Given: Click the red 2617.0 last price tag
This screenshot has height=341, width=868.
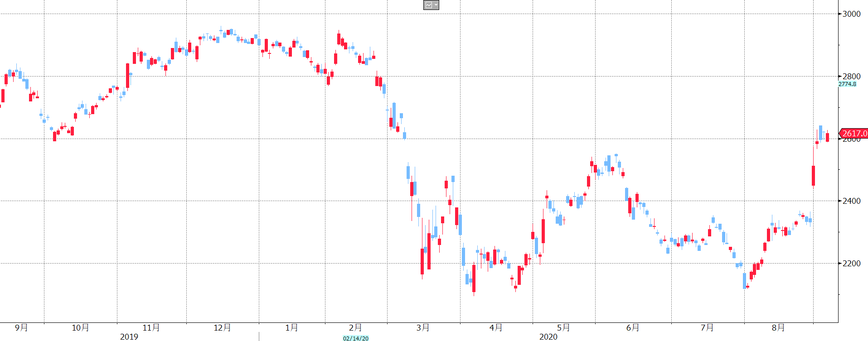Looking at the screenshot, I should tap(854, 134).
